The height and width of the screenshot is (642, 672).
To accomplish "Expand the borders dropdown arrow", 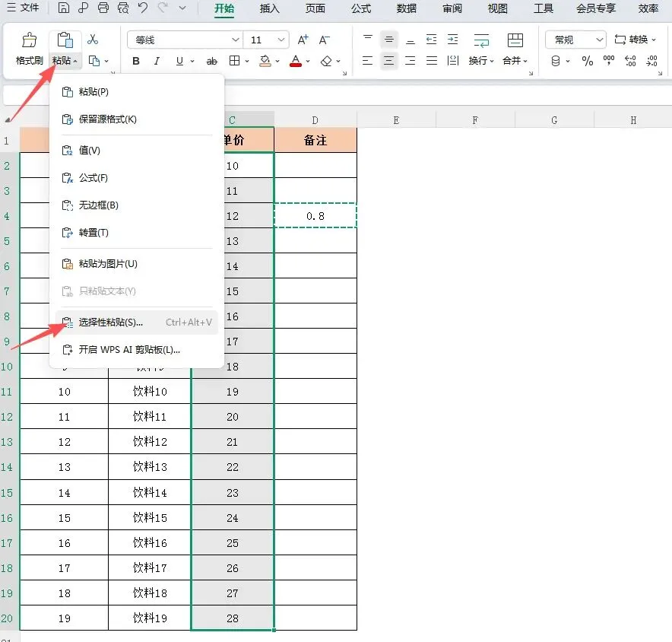I will pyautogui.click(x=247, y=62).
